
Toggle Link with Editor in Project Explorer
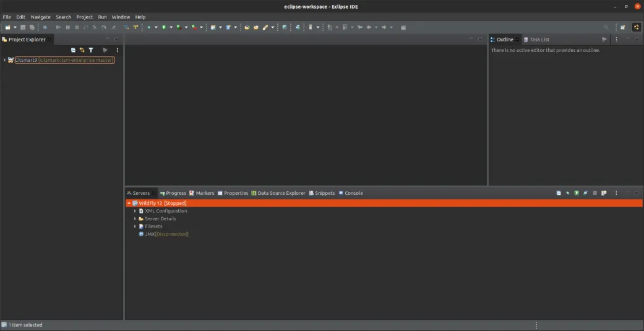pos(82,50)
